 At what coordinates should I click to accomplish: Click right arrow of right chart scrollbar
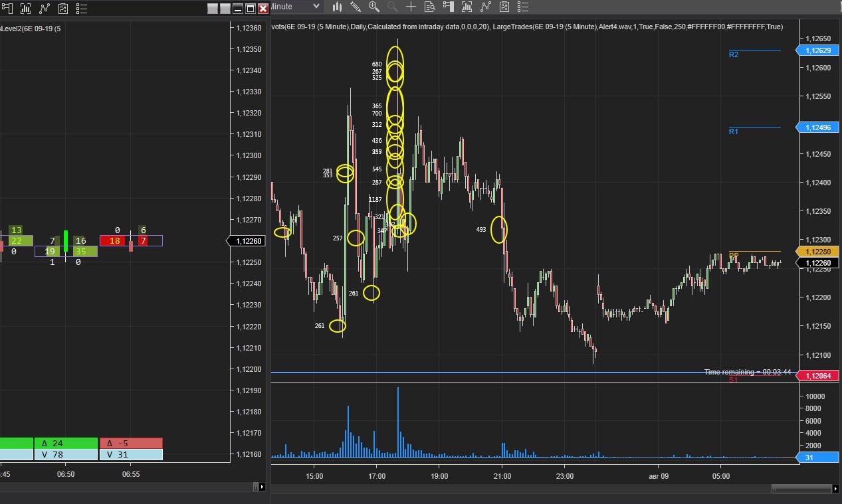835,489
